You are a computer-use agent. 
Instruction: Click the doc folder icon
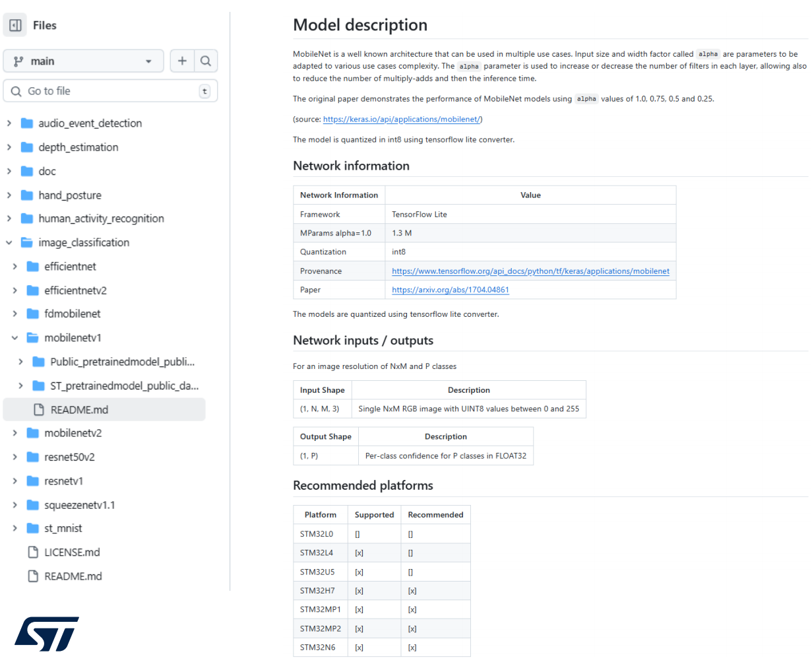point(27,172)
